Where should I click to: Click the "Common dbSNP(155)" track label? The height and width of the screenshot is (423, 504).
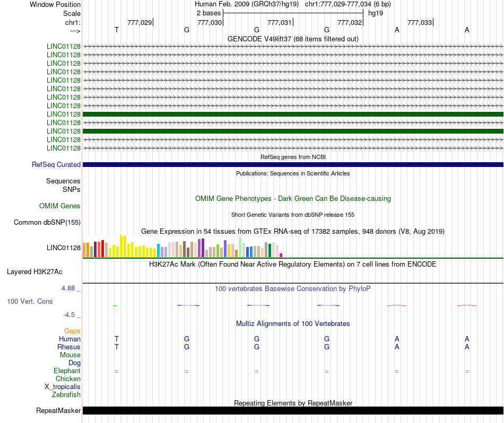pyautogui.click(x=47, y=222)
